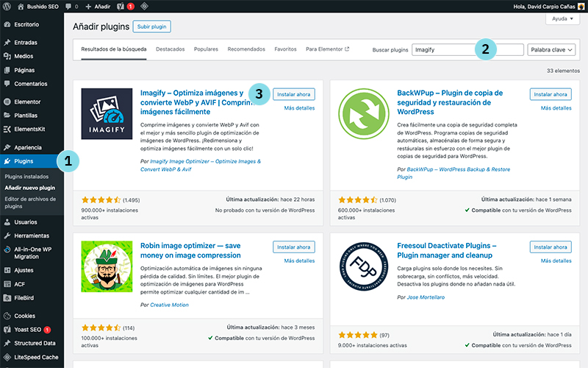Image resolution: width=588 pixels, height=368 pixels.
Task: Open FileBird folder icon
Action: tap(7, 298)
